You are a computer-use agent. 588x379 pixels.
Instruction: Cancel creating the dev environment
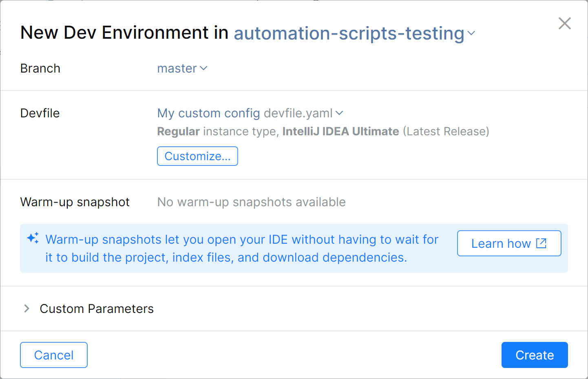point(54,355)
